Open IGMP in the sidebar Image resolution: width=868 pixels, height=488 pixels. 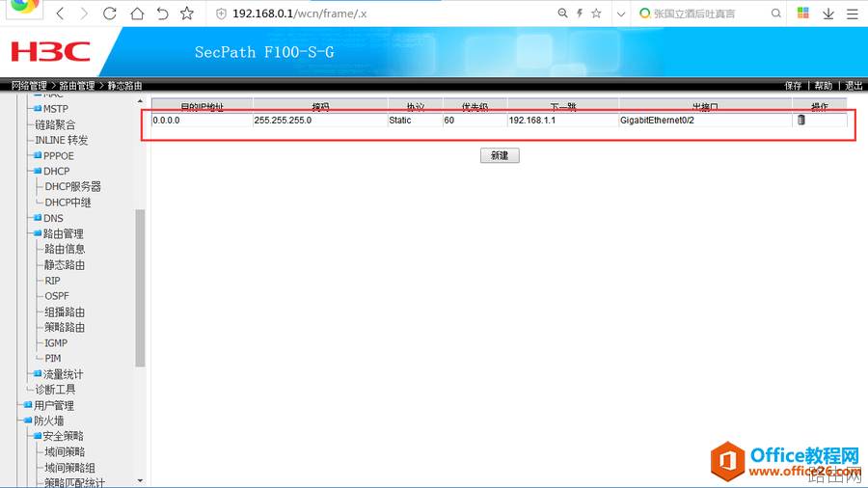(x=56, y=343)
